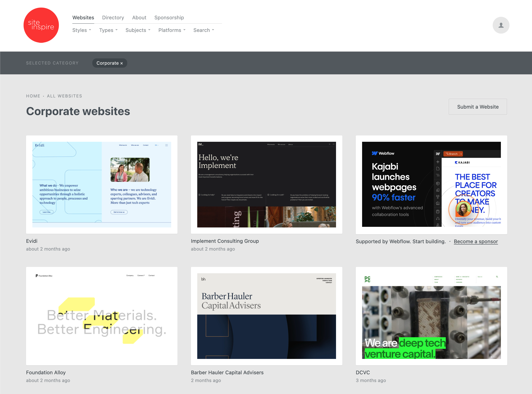The image size is (532, 394).
Task: Click the Barber Hauler Capital Advisers title
Action: coord(227,373)
